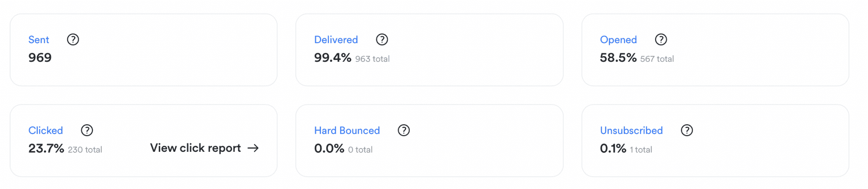The height and width of the screenshot is (189, 868).
Task: Click the 23.7% clicked rate
Action: click(x=46, y=148)
